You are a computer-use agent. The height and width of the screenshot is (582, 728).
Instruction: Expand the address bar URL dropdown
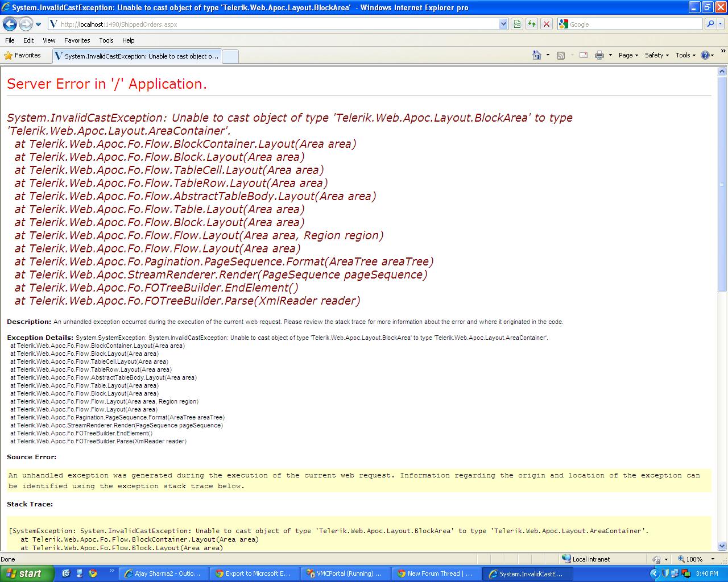(503, 24)
